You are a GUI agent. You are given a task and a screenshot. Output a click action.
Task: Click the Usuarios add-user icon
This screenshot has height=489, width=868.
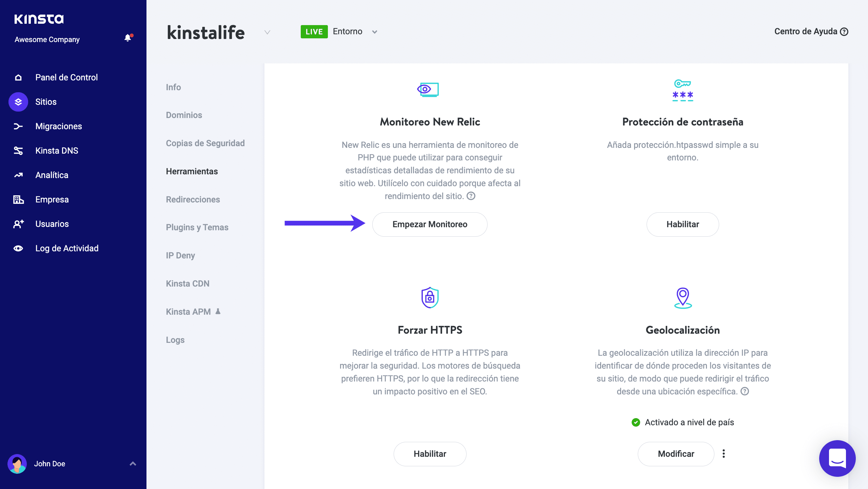pyautogui.click(x=18, y=224)
